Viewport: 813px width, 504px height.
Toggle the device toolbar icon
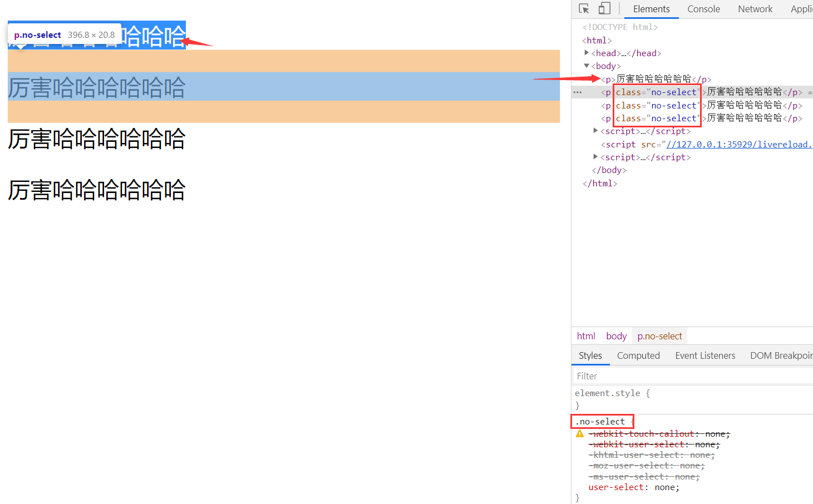pyautogui.click(x=604, y=9)
